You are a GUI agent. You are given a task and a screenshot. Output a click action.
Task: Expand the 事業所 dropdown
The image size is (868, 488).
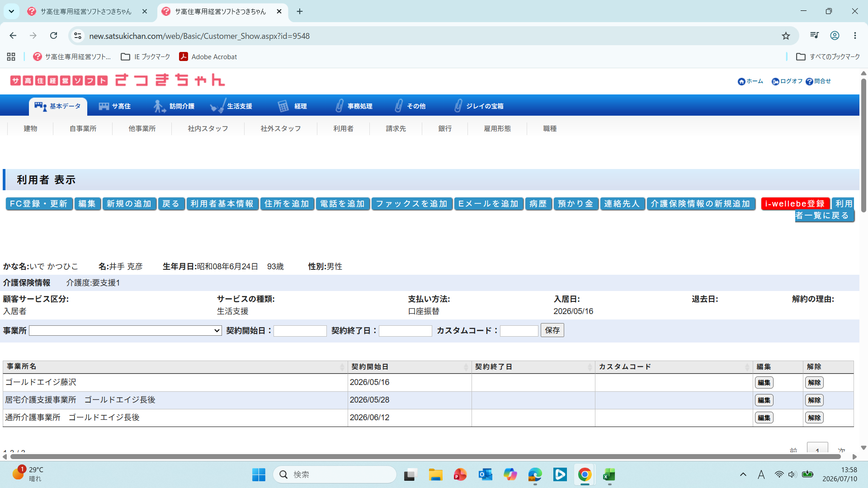click(125, 331)
